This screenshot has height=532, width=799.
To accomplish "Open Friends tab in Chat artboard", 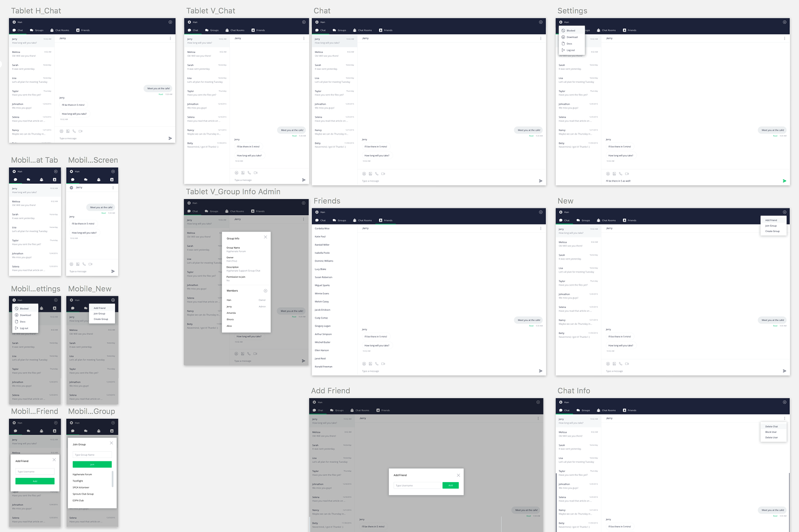I will pyautogui.click(x=385, y=30).
